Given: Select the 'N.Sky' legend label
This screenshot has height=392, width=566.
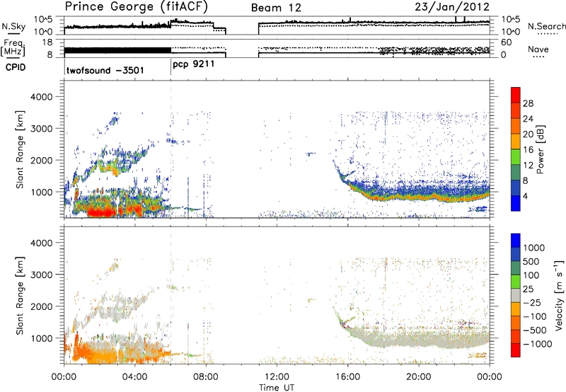Looking at the screenshot, I should (x=13, y=26).
